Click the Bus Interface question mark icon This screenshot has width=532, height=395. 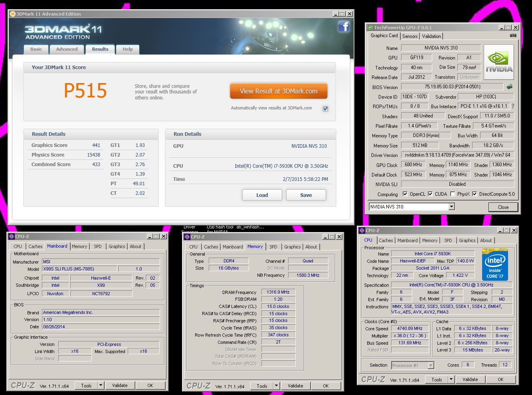coord(513,106)
